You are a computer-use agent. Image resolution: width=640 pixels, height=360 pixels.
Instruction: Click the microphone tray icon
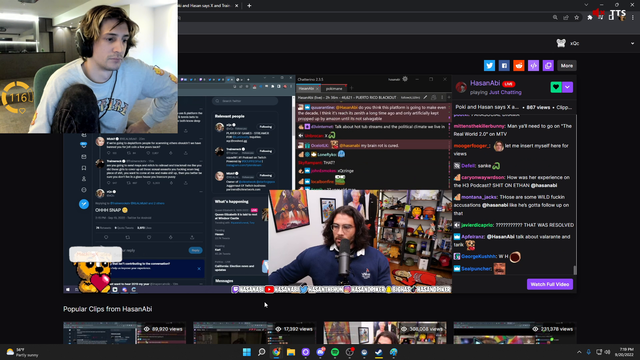tap(589, 352)
